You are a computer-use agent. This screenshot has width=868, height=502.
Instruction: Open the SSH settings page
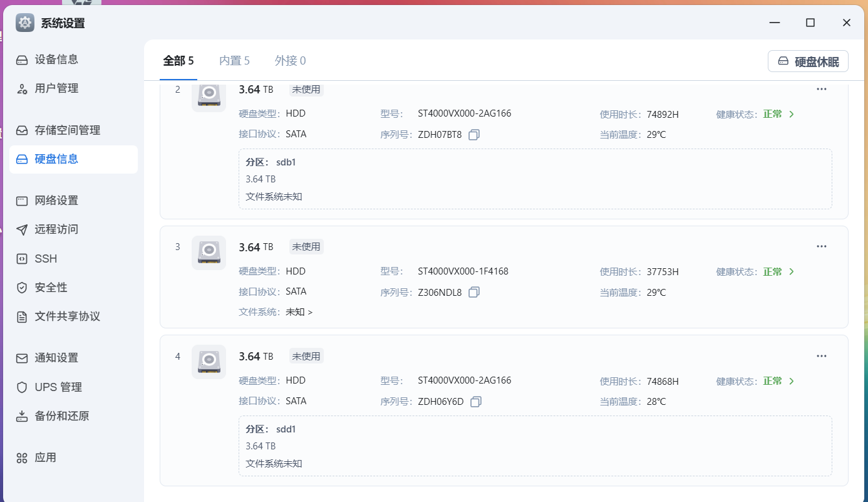(x=46, y=259)
